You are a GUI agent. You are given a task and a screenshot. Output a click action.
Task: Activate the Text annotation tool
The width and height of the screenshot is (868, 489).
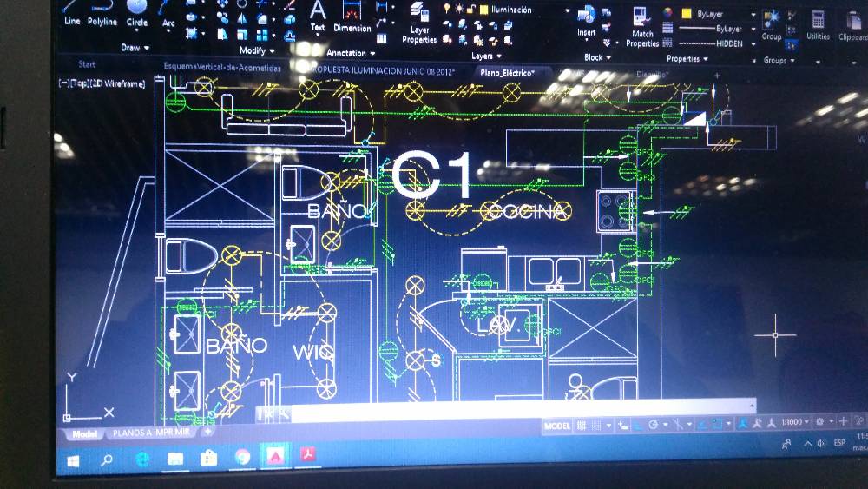point(317,17)
